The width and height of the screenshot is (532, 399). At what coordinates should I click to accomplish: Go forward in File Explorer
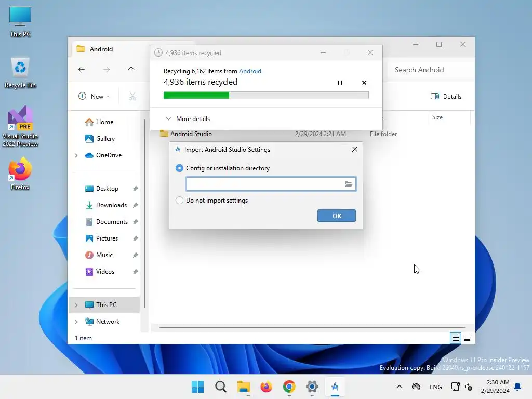[106, 70]
